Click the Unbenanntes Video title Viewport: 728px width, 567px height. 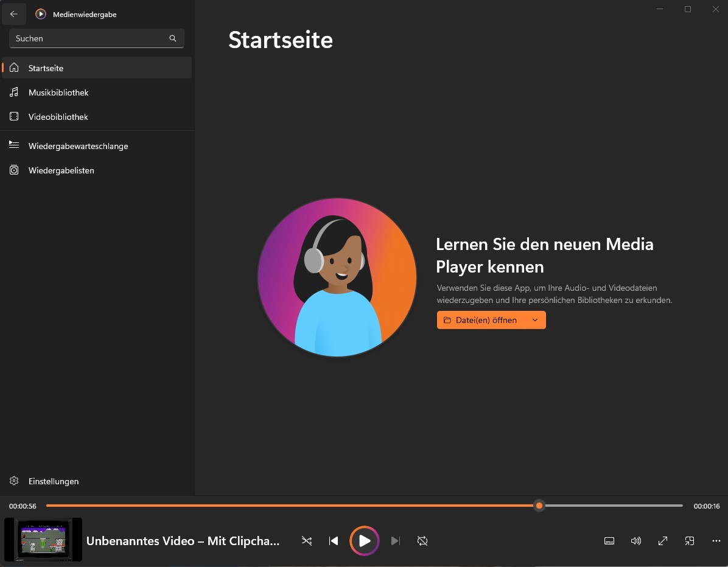[x=183, y=541]
